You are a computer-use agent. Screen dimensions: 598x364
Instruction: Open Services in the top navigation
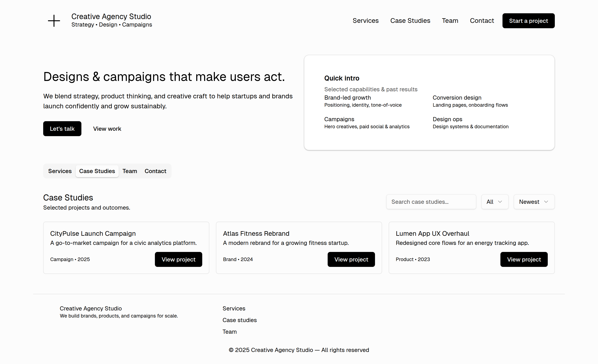click(x=365, y=21)
